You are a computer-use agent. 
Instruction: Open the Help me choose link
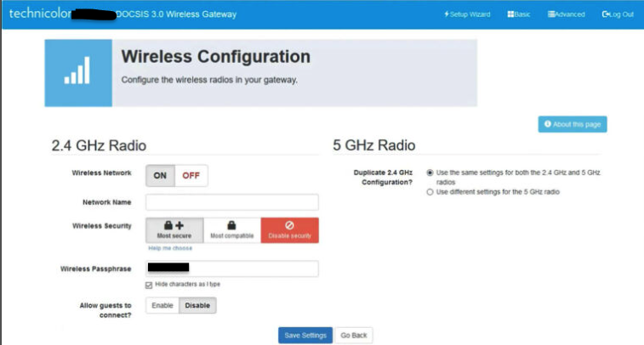[170, 248]
